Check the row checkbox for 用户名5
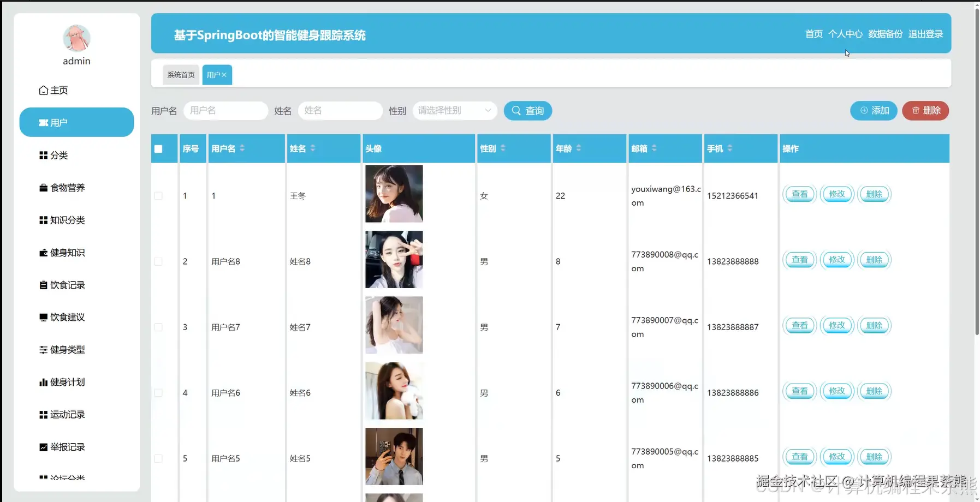 tap(158, 458)
